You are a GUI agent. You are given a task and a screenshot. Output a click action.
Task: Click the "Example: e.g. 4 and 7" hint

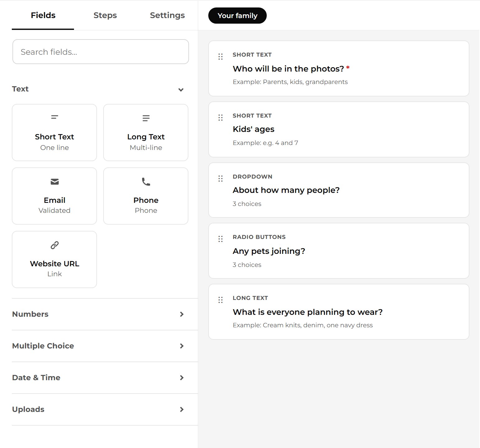[x=265, y=143]
